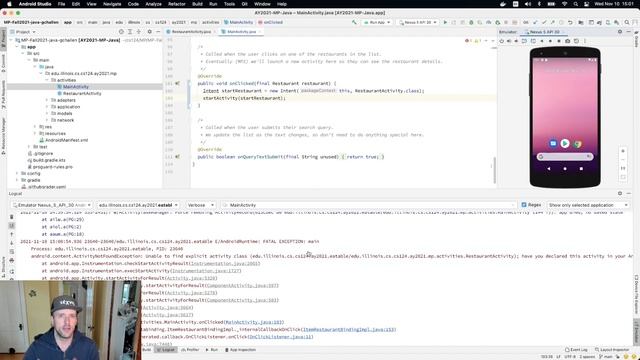
Task: Click Select Opened File target icon in Project panel
Action: click(x=121, y=32)
